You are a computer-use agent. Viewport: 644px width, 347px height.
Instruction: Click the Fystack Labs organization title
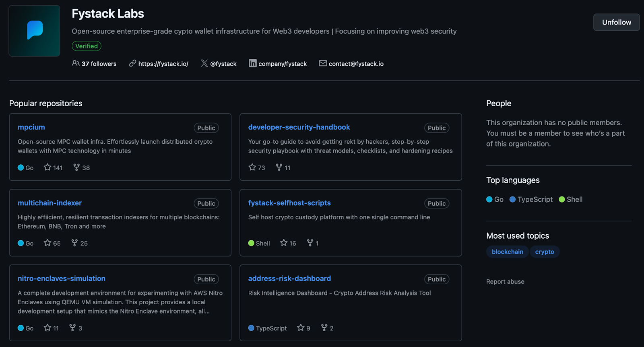tap(108, 14)
